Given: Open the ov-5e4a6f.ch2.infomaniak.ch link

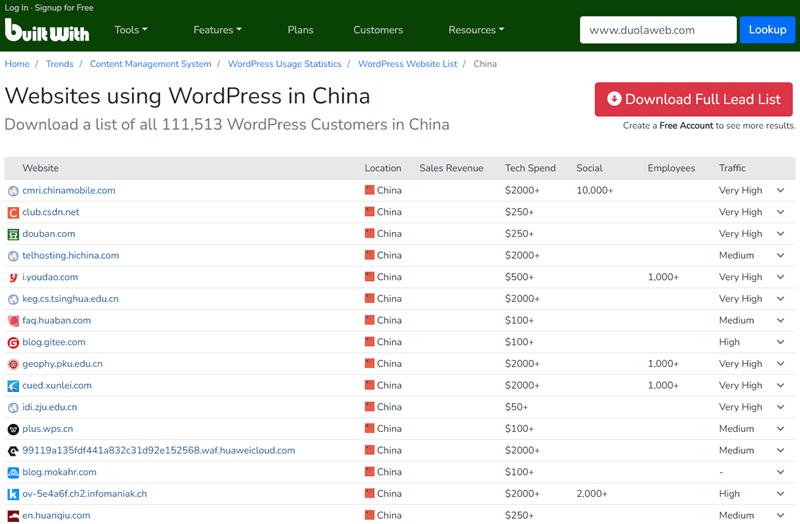Looking at the screenshot, I should coord(85,494).
